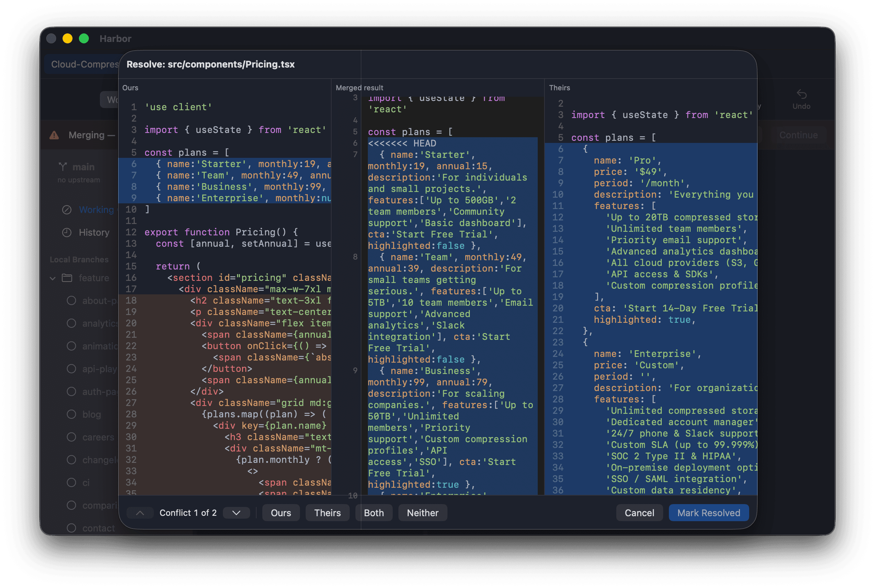Screen dimensions: 875x588
Task: Select the animatic branch circle
Action: click(71, 346)
